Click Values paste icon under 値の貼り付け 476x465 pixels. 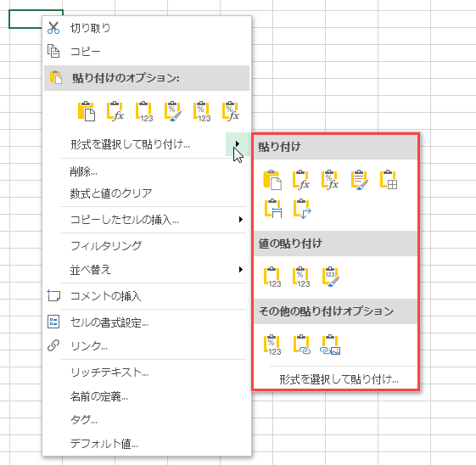click(272, 277)
